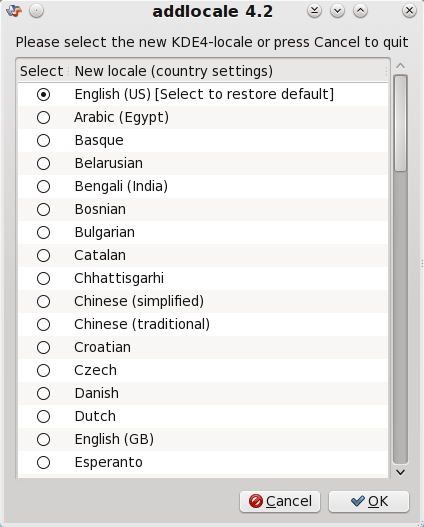Click the round pin button beside app icon
424x527 pixels.
pos(36,11)
